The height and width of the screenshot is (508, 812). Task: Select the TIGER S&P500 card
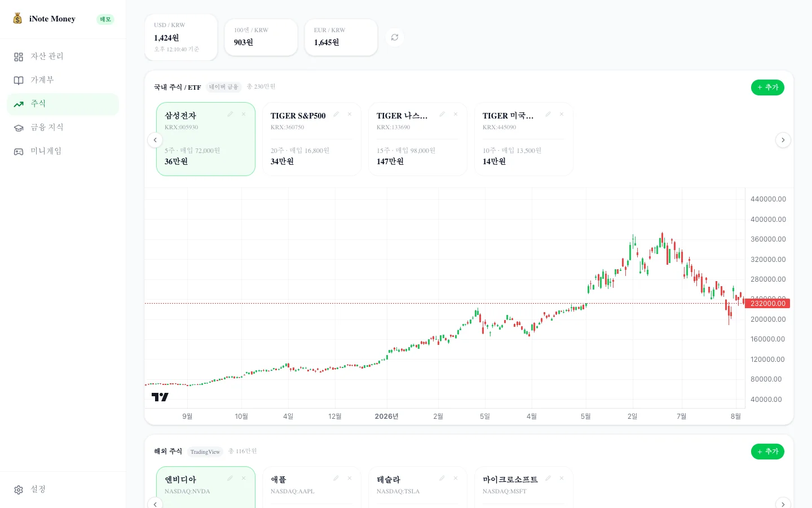tap(312, 139)
